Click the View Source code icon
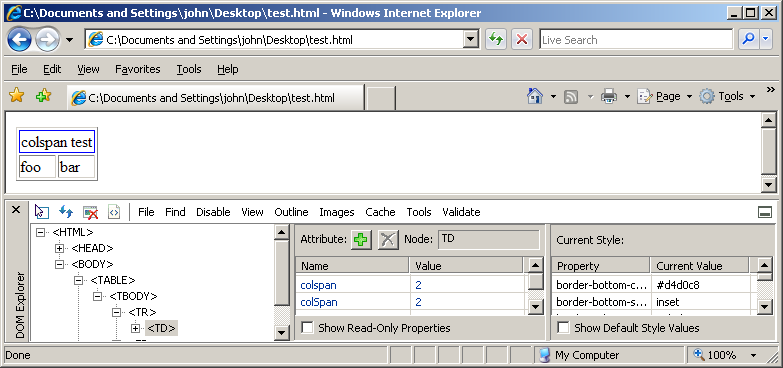This screenshot has width=783, height=368. tap(114, 212)
